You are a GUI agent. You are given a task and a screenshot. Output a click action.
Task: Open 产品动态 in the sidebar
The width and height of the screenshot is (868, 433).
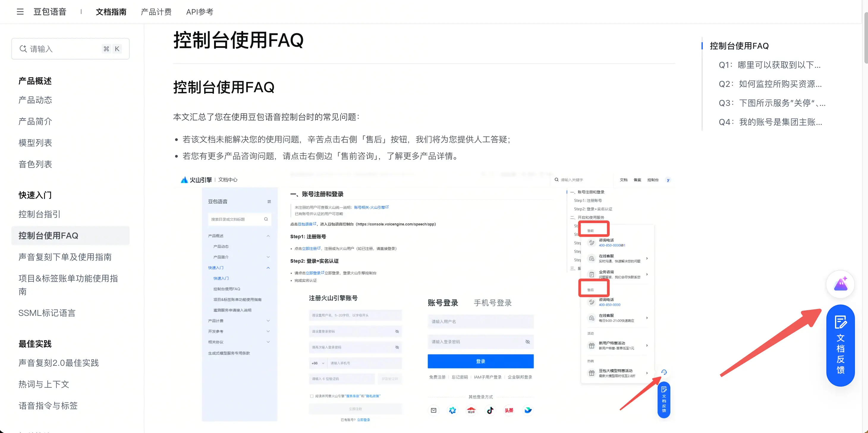(x=35, y=100)
